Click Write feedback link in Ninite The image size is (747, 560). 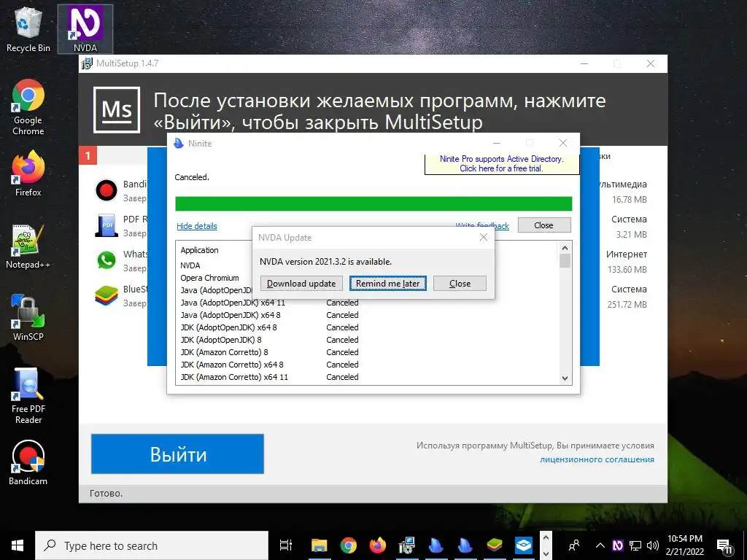[x=482, y=226]
